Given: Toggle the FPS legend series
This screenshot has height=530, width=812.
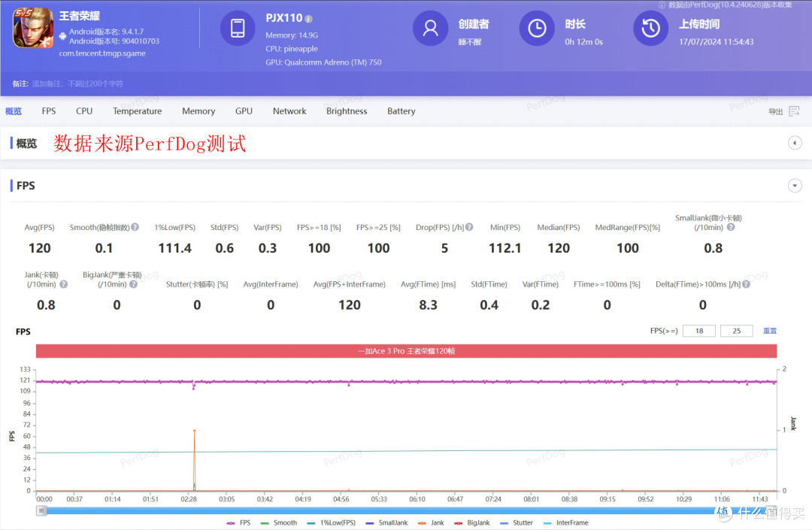Looking at the screenshot, I should pyautogui.click(x=239, y=522).
